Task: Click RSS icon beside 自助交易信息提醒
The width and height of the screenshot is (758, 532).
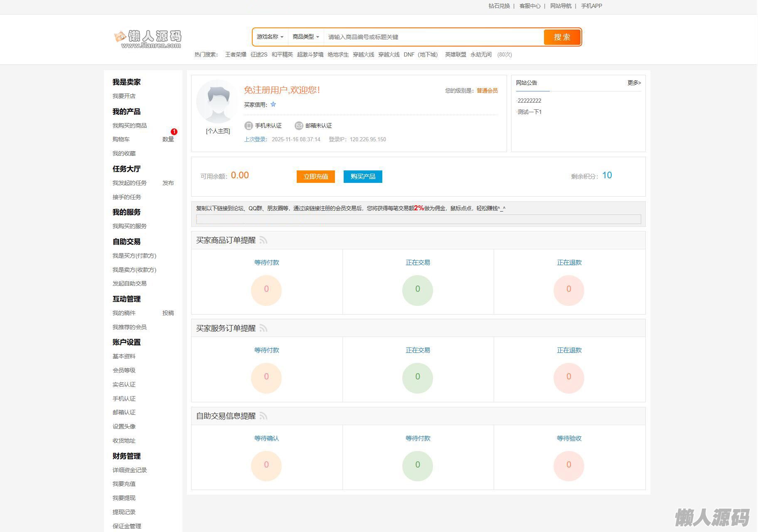Action: (263, 416)
